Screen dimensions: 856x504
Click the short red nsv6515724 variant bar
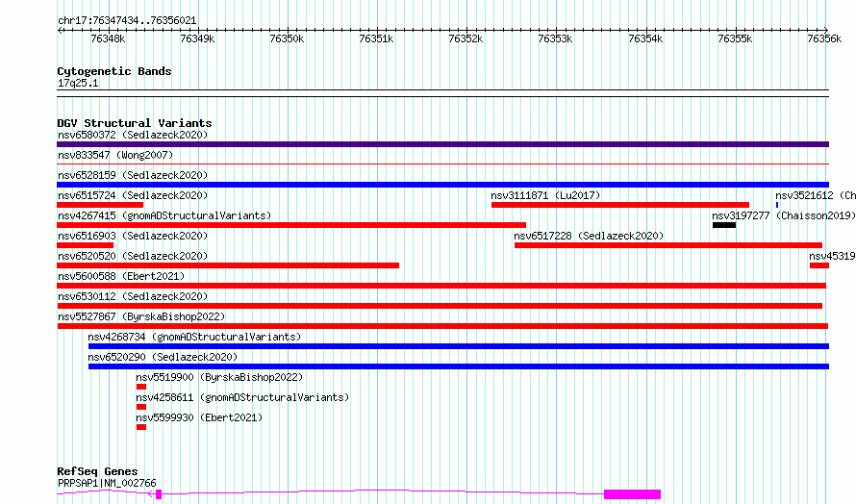[x=100, y=205]
